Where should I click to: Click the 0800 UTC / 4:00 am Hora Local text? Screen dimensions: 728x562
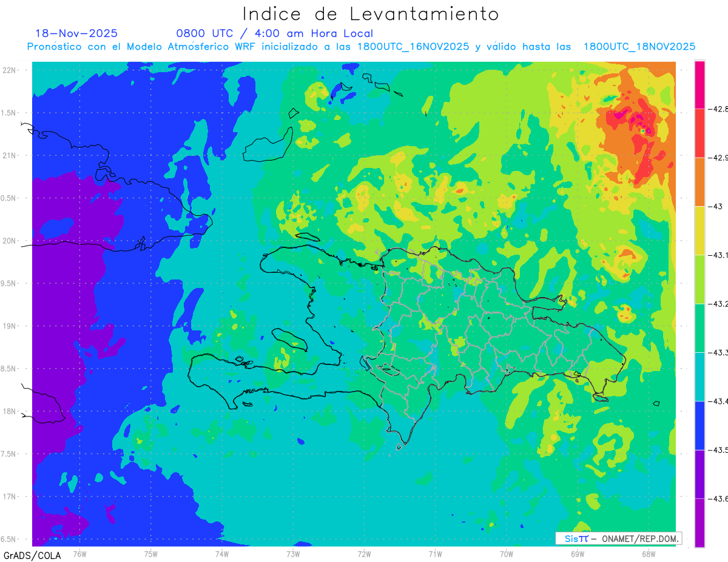274,33
